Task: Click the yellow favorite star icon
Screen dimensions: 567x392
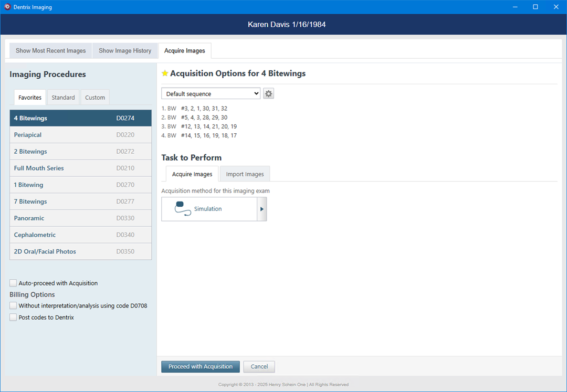Action: coord(165,73)
